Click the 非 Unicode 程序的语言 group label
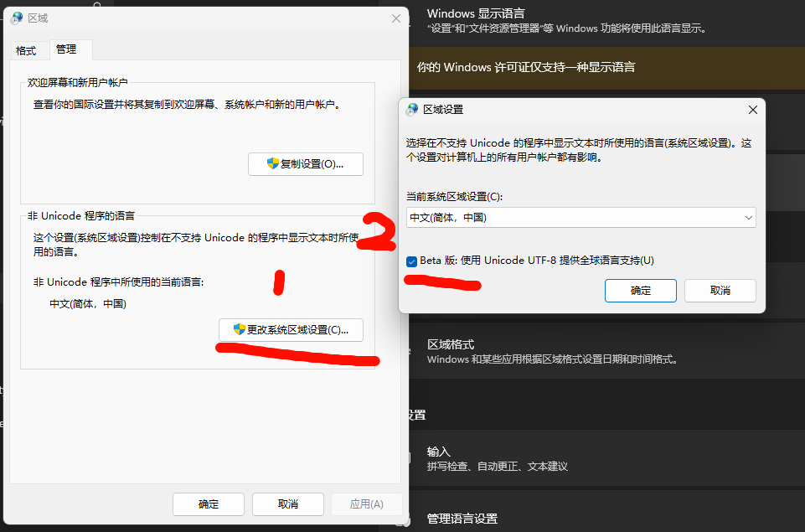Screen dimensions: 805x532 tap(81, 215)
